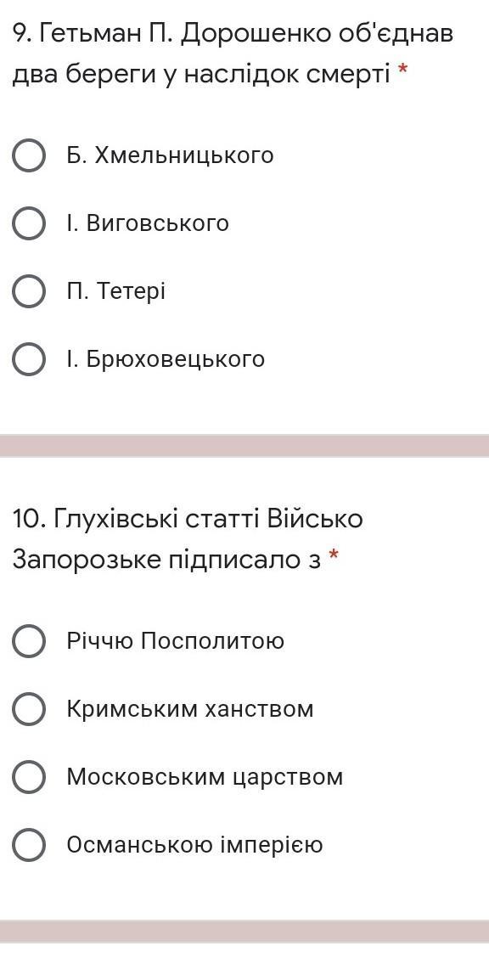This screenshot has width=489, height=980.
Task: Click the answer text І. Виговського
Action: pyautogui.click(x=148, y=223)
